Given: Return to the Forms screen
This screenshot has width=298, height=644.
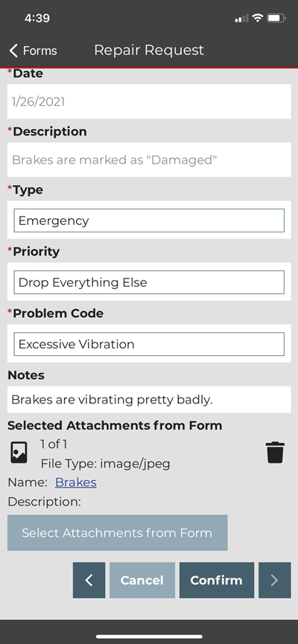Looking at the screenshot, I should pyautogui.click(x=34, y=51).
